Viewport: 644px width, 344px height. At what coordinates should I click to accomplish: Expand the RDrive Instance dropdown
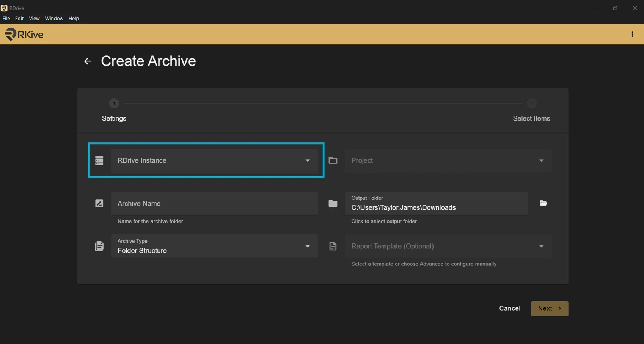coord(214,160)
